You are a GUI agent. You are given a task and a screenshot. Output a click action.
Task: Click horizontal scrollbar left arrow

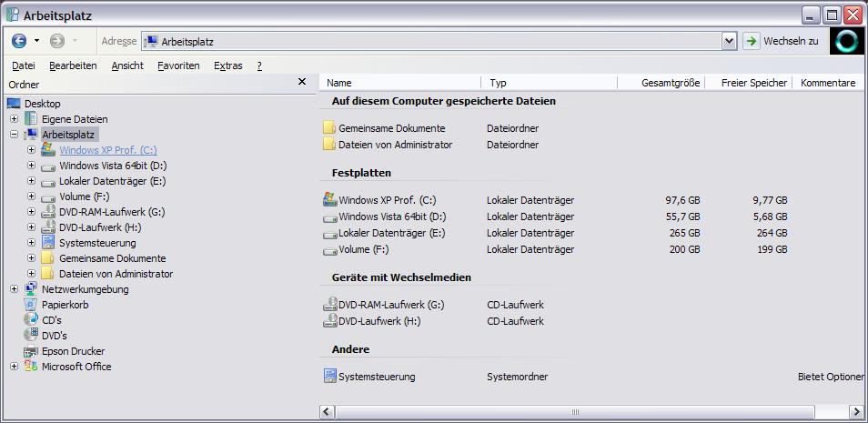pos(328,412)
